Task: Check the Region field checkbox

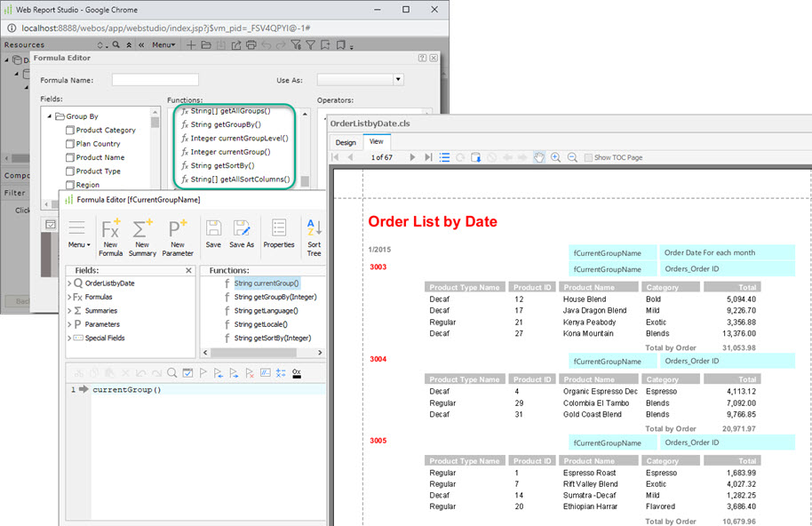Action: pos(70,185)
